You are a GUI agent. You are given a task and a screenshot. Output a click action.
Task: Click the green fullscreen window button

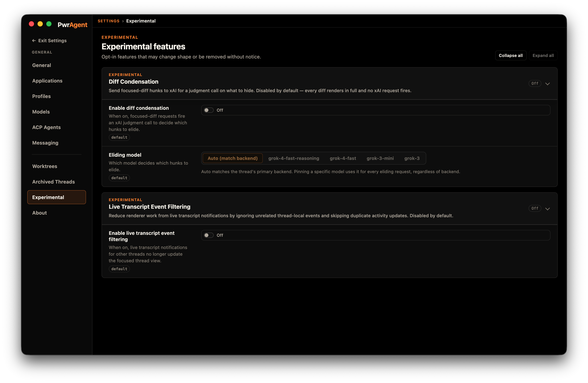click(x=49, y=24)
